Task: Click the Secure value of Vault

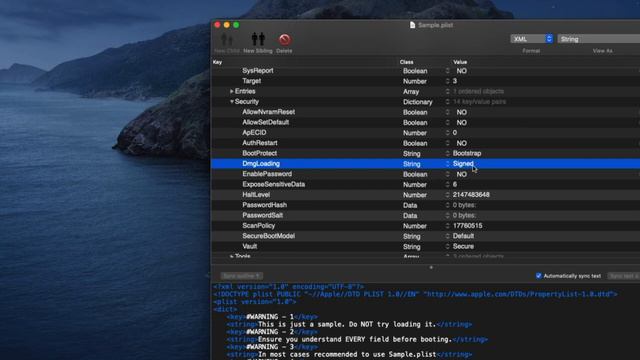Action: (x=463, y=246)
